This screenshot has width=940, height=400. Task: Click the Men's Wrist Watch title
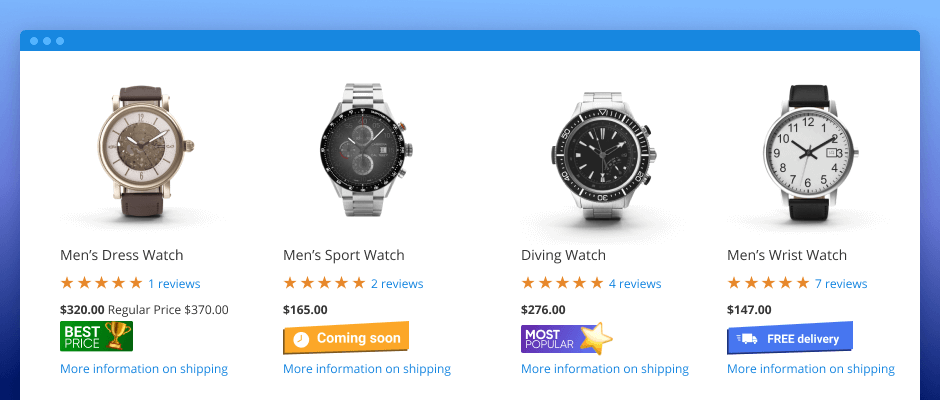coord(787,255)
